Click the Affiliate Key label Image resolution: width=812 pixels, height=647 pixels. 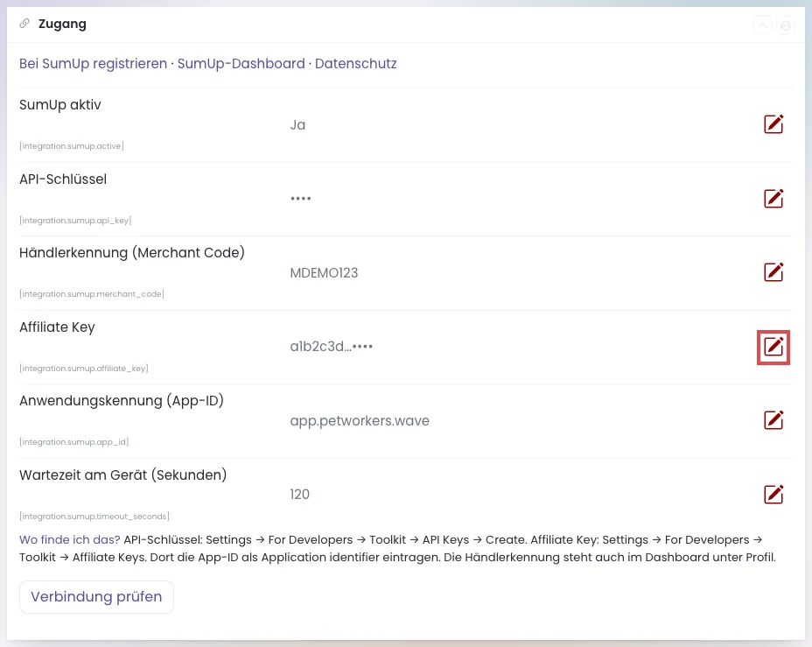click(x=58, y=327)
